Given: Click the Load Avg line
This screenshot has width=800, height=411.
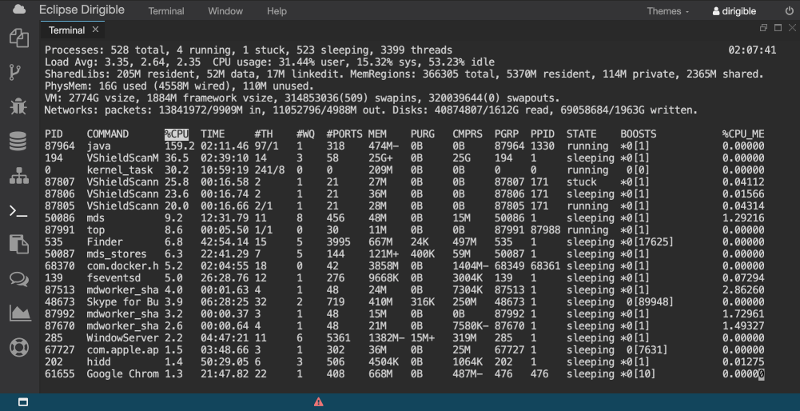Looking at the screenshot, I should 269,62.
